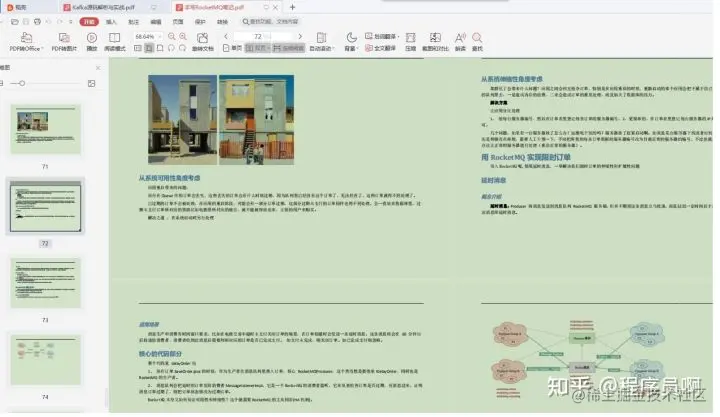Select the 插入 ribbon tab
Screen dimensions: 720x417
pyautogui.click(x=111, y=22)
